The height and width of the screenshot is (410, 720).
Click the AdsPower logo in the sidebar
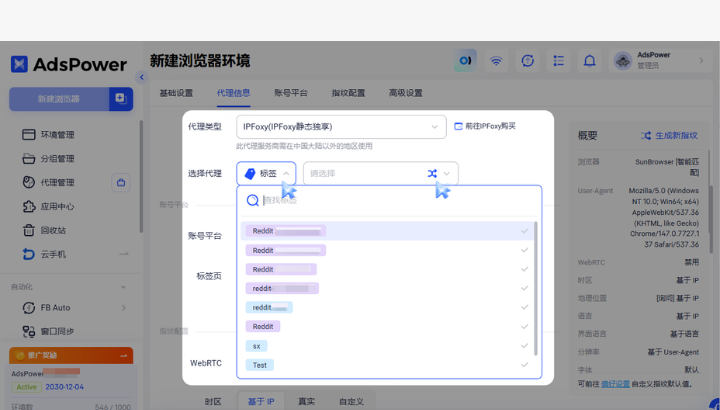tap(69, 65)
